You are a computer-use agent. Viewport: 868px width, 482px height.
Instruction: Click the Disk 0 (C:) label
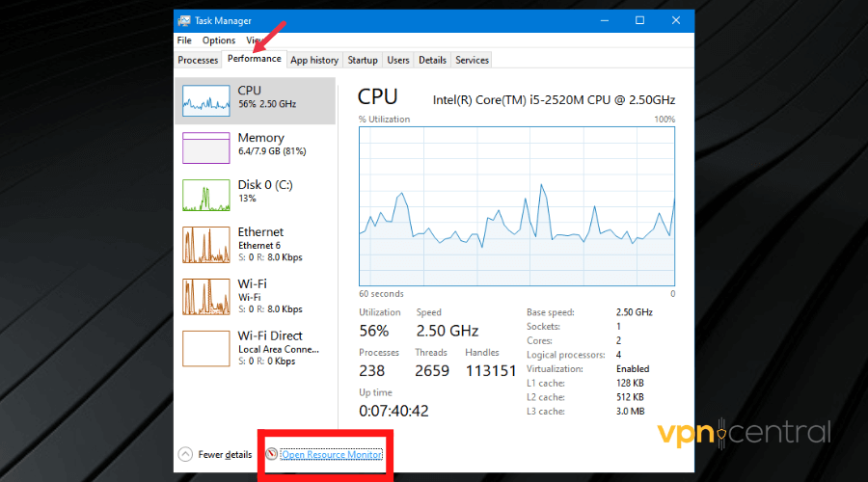[265, 185]
